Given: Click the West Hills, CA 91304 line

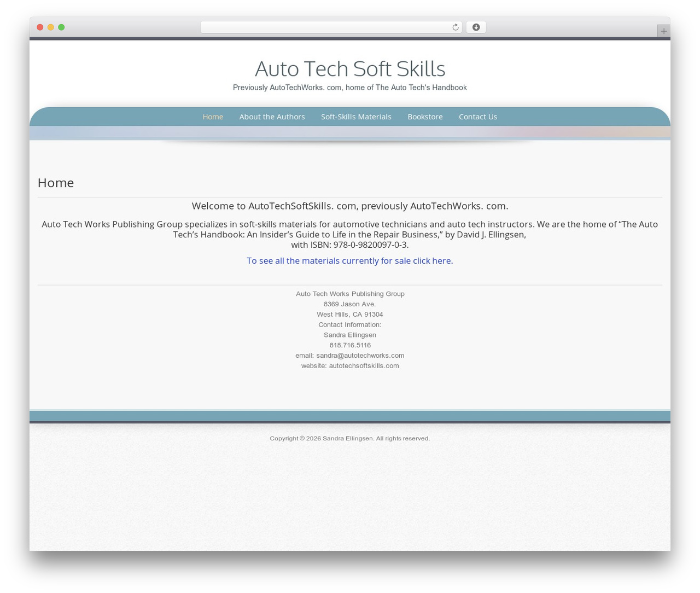Looking at the screenshot, I should [350, 315].
